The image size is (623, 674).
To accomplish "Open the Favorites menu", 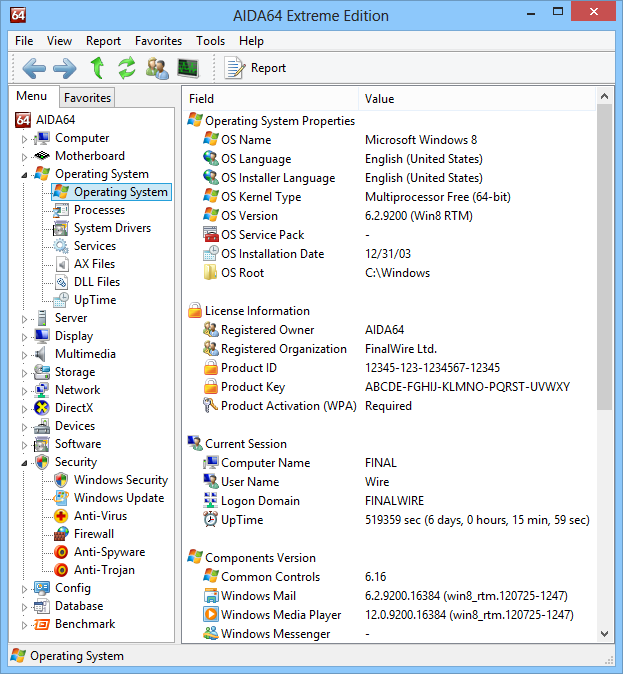I will [158, 41].
